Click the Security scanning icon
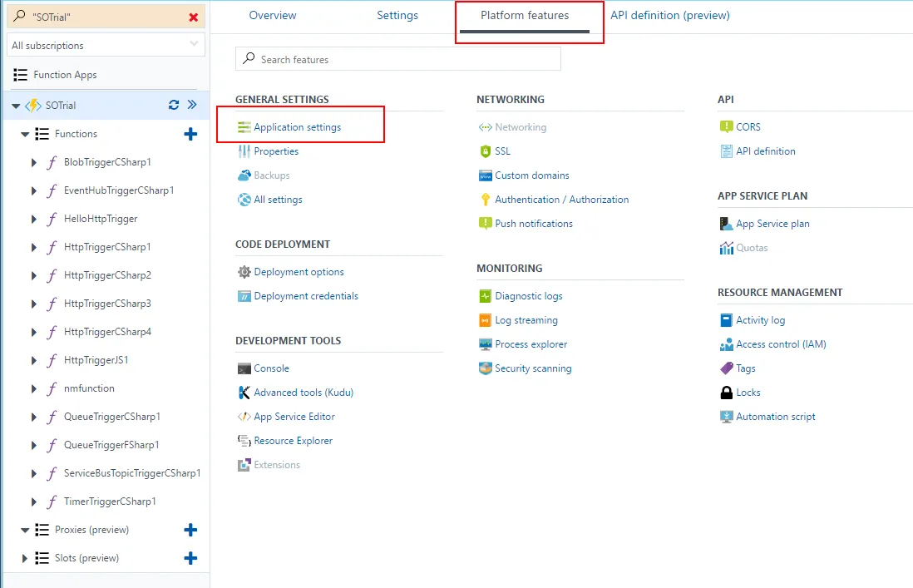The height and width of the screenshot is (588, 913). (485, 368)
